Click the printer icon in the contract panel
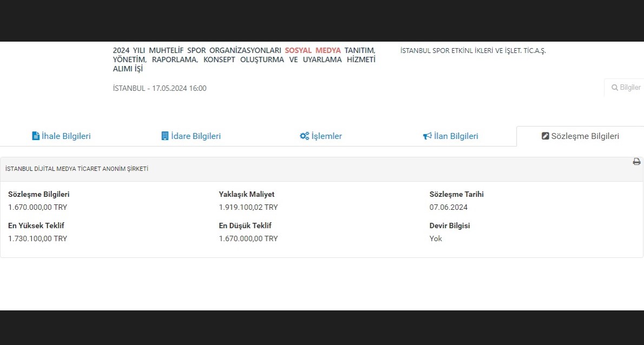The width and height of the screenshot is (644, 345). pos(636,162)
